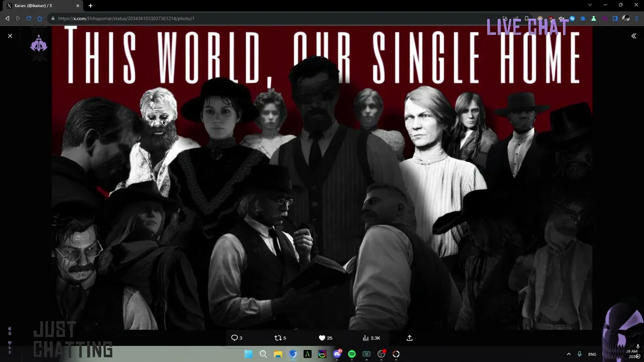644x362 pixels.
Task: Collapse the side panel with the double chevron
Action: pos(634,36)
